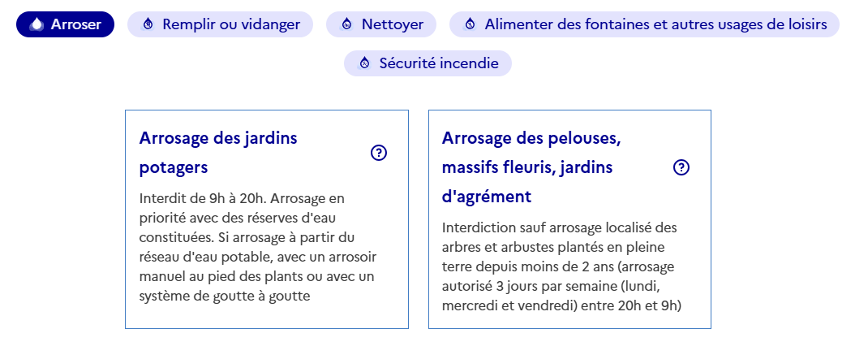Click the drop icon beside Sécurité incendie
Viewport: 868px width, 355px height.
364,63
